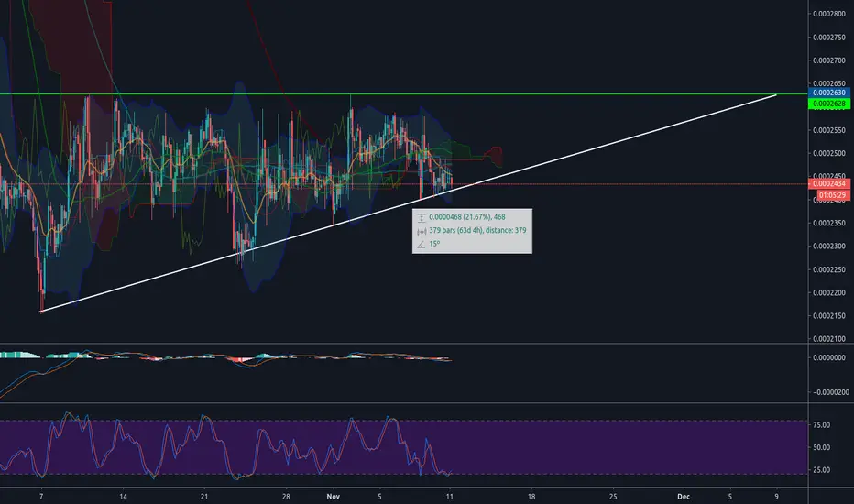The width and height of the screenshot is (854, 504).
Task: Click date 28 on the time axis
Action: tap(286, 497)
